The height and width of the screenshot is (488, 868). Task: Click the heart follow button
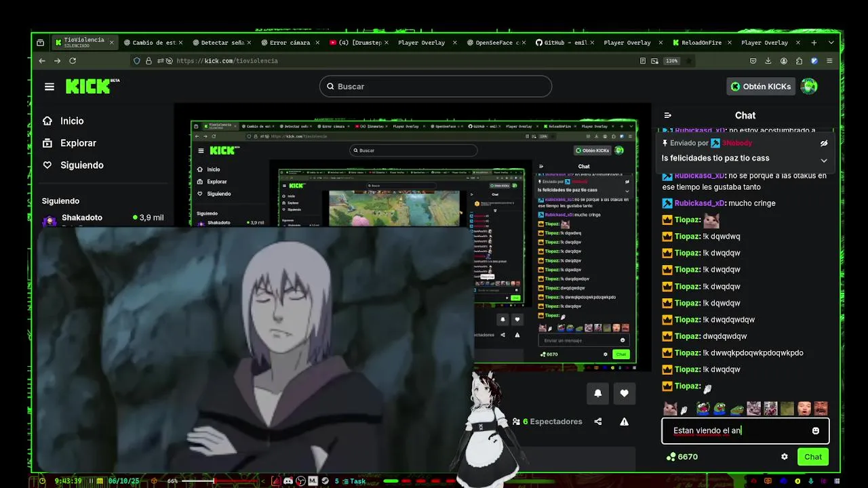tap(624, 393)
